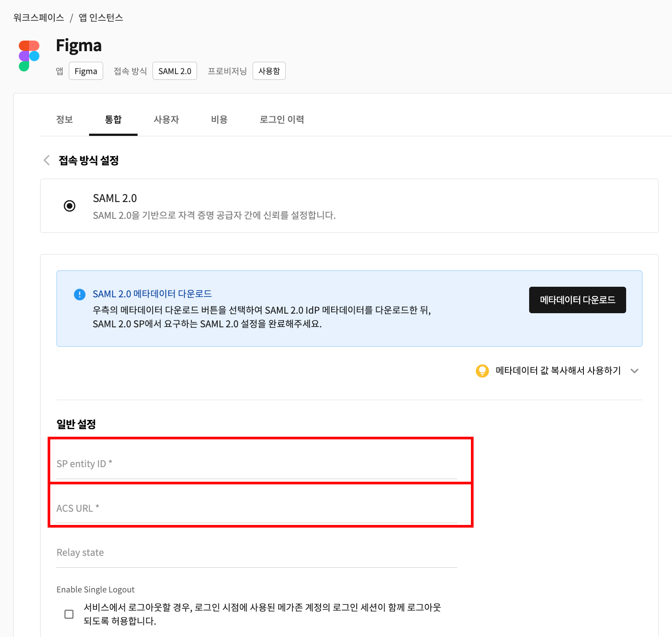
Task: Click the SAML 2.0 메타데이터 다운로드 heading link
Action: point(152,294)
